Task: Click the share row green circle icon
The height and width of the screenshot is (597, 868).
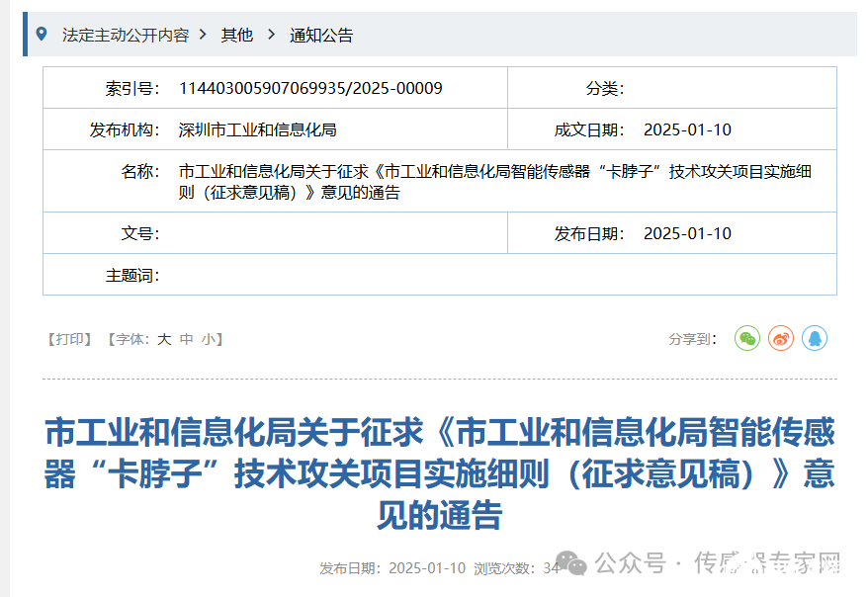Action: tap(746, 338)
